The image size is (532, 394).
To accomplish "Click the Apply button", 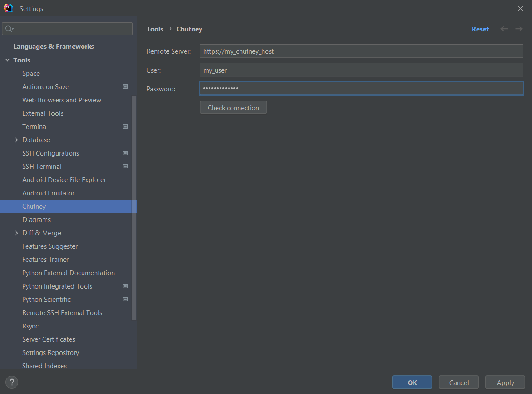I will [505, 382].
